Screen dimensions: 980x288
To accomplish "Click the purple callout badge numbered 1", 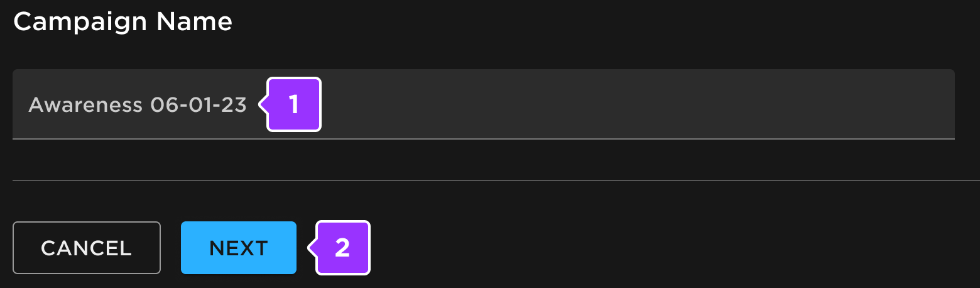I will pyautogui.click(x=293, y=104).
